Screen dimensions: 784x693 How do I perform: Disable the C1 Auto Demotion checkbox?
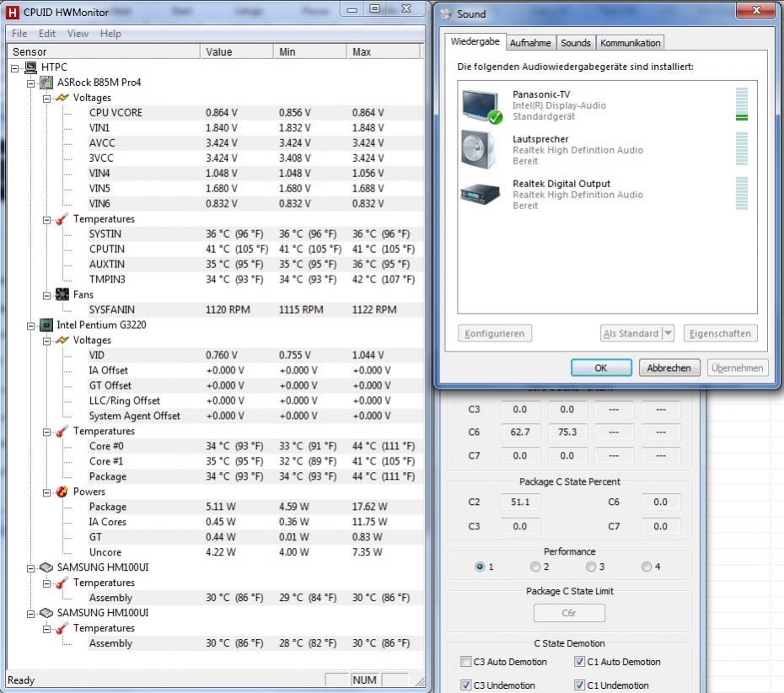(579, 662)
